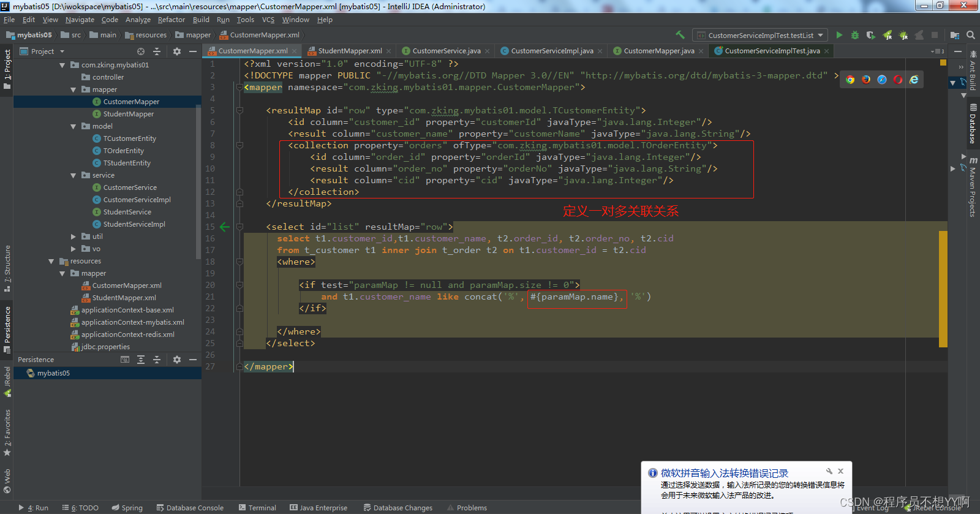Start debugging with the green bug icon
This screenshot has width=980, height=514.
855,35
